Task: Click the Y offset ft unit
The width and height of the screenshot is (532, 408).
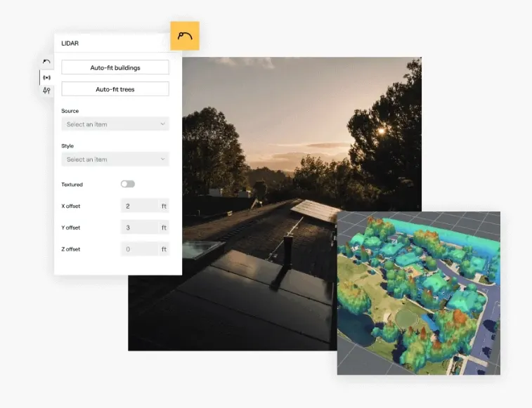Action: point(164,228)
